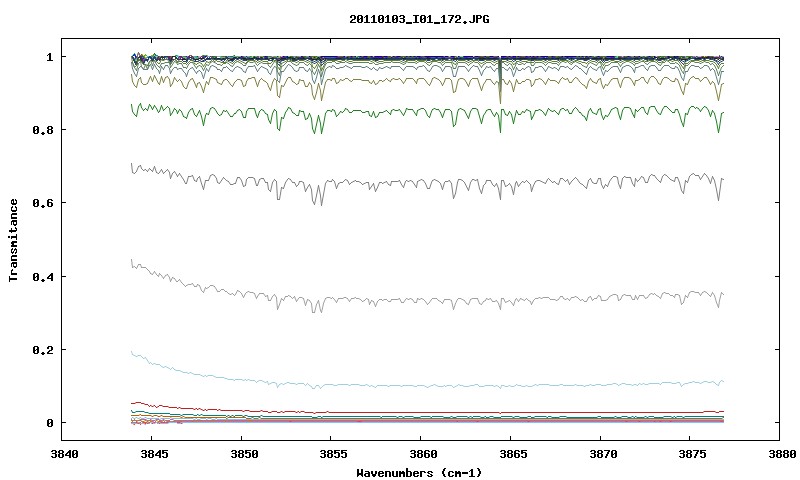Click the x-axis tick label 3860
The width and height of the screenshot is (800, 480).
[422, 454]
